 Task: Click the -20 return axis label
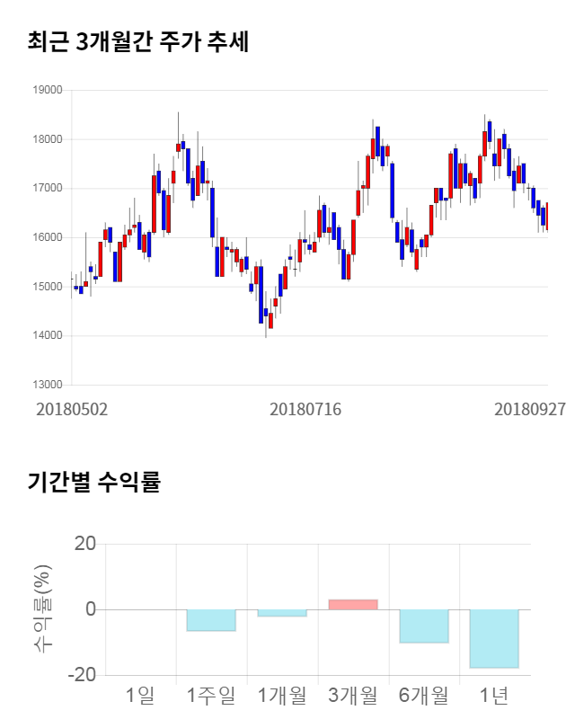click(x=83, y=675)
